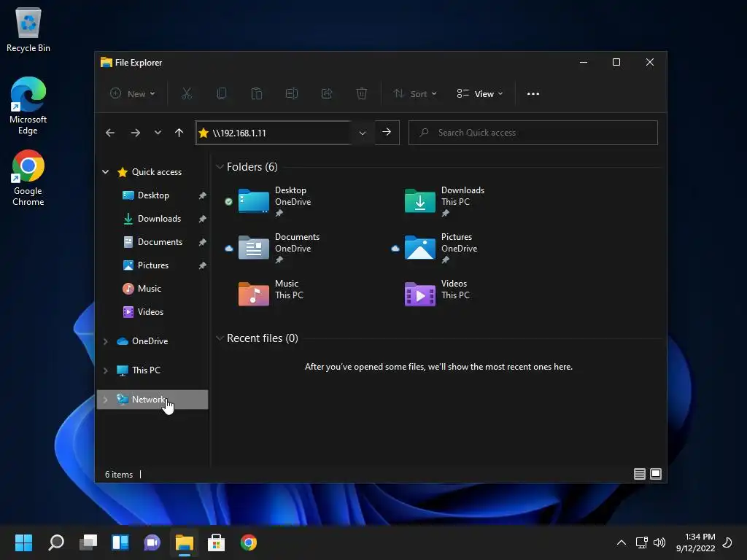Open the Chat icon on the taskbar
The image size is (747, 560).
[x=152, y=542]
